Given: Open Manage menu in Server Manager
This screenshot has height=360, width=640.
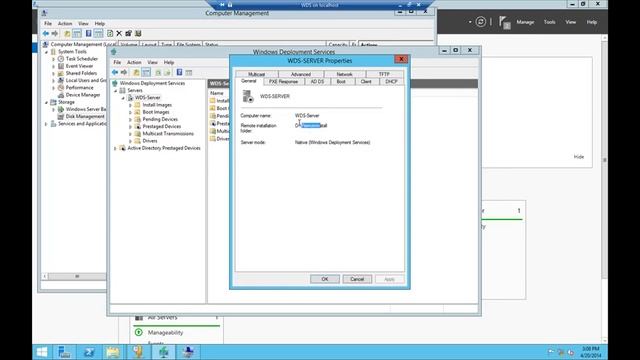Looking at the screenshot, I should click(525, 22).
